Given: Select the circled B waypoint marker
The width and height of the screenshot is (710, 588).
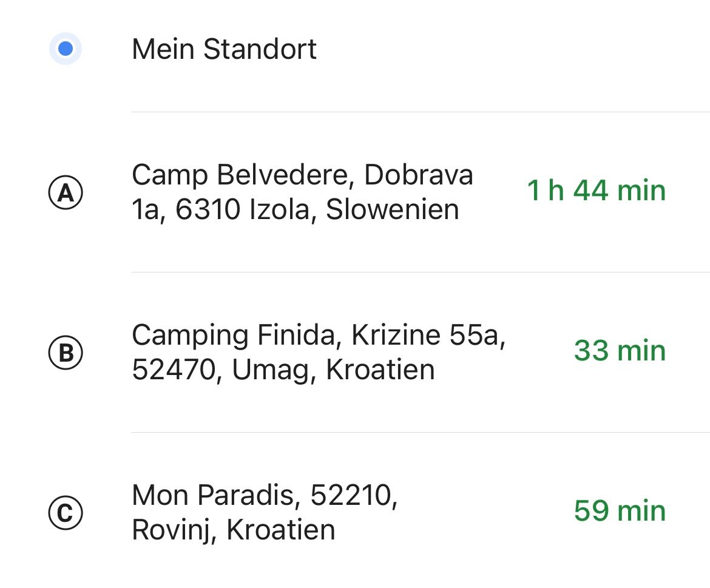Looking at the screenshot, I should (x=66, y=353).
